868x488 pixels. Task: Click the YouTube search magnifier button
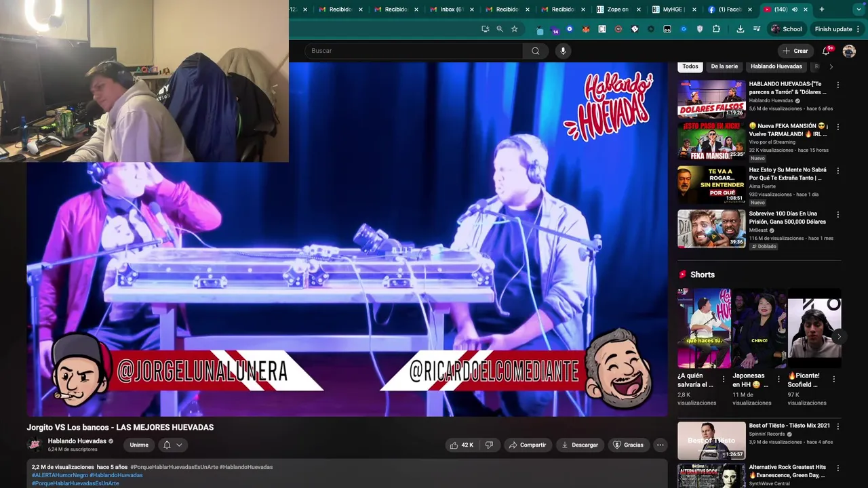536,51
